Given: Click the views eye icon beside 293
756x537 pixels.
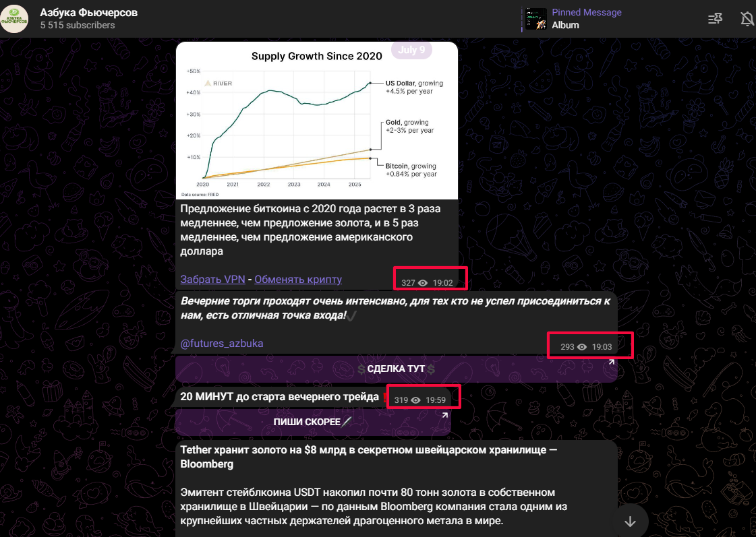Looking at the screenshot, I should tap(582, 347).
